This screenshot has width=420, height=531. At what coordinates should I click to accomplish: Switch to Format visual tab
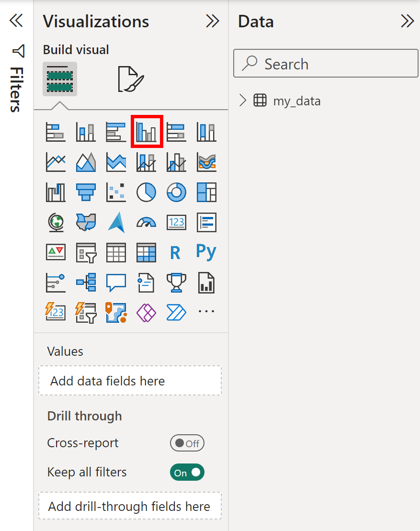[131, 79]
